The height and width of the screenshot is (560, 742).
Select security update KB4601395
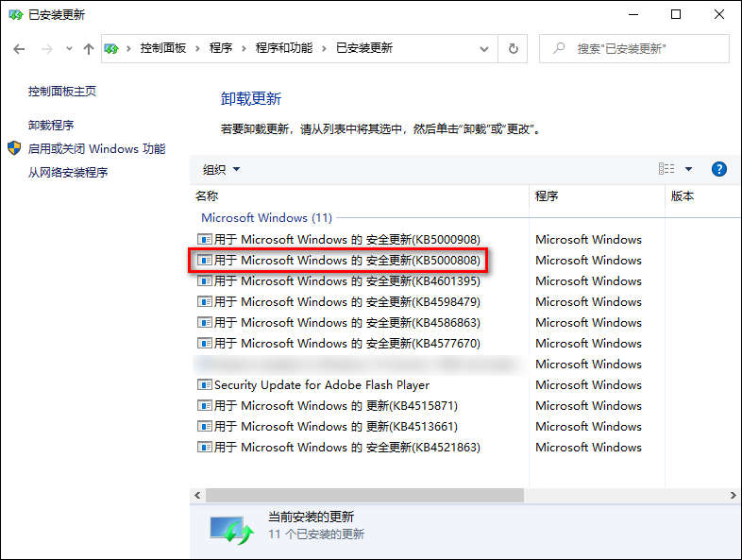point(339,281)
